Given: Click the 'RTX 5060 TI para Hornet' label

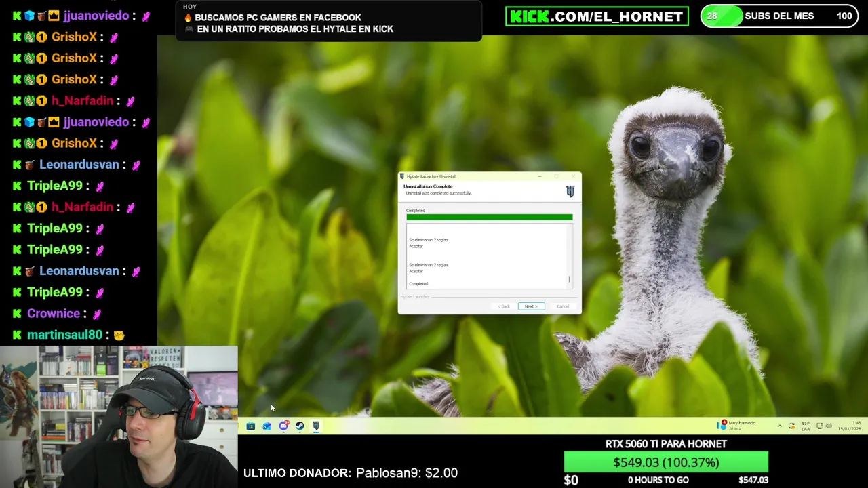Looking at the screenshot, I should pyautogui.click(x=666, y=444).
